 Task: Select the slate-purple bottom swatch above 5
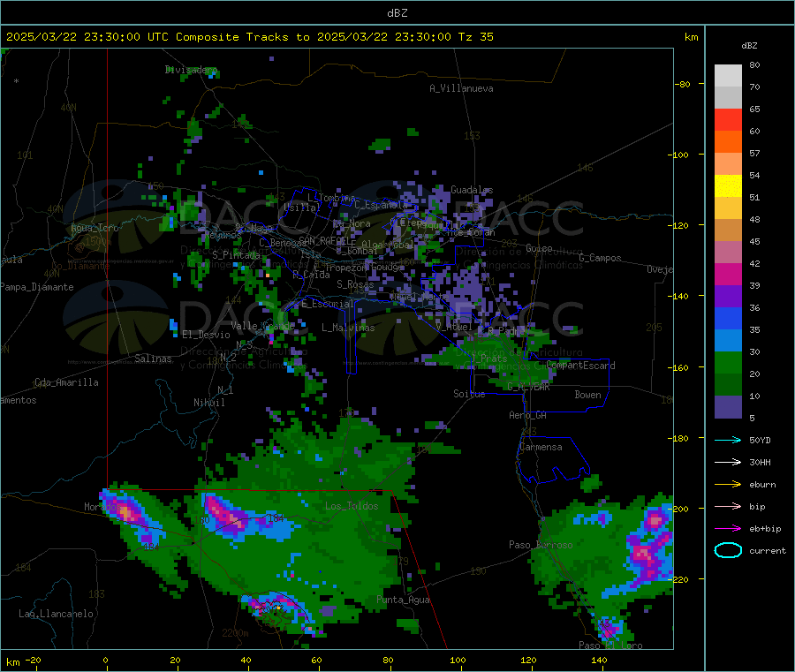[x=728, y=407]
